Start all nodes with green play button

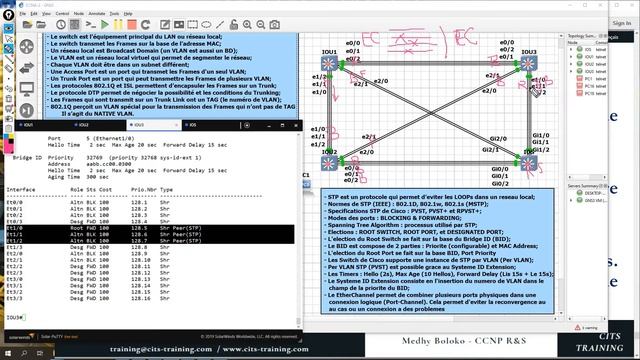point(105,25)
